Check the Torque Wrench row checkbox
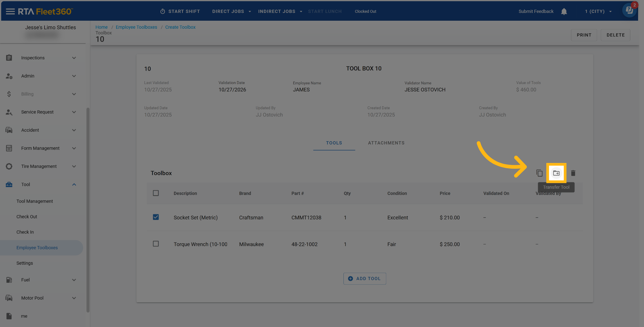This screenshot has height=327, width=644. click(x=156, y=244)
